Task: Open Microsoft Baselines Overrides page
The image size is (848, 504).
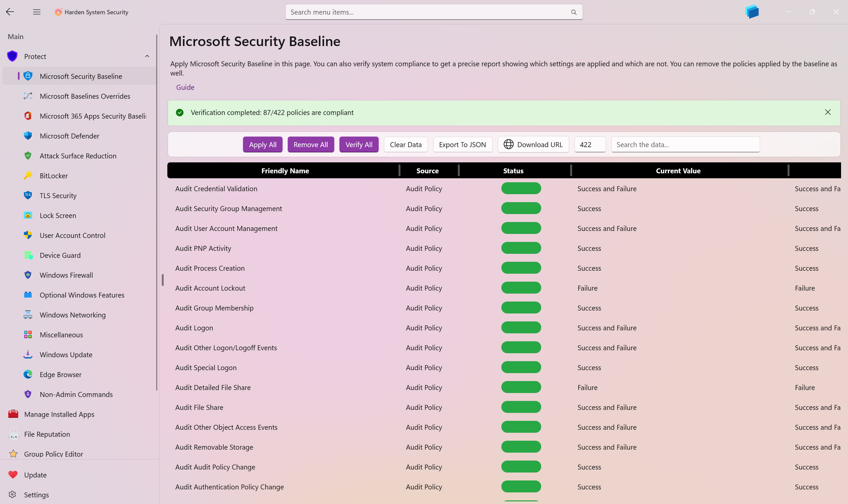Action: pyautogui.click(x=85, y=96)
